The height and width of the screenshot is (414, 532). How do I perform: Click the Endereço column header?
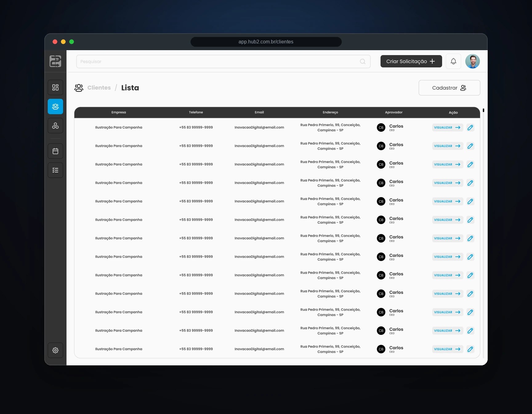330,112
